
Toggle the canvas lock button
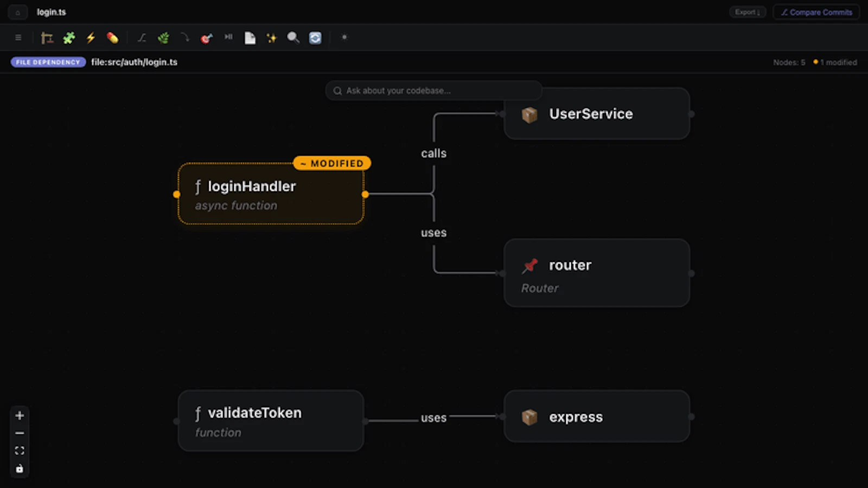tap(20, 469)
